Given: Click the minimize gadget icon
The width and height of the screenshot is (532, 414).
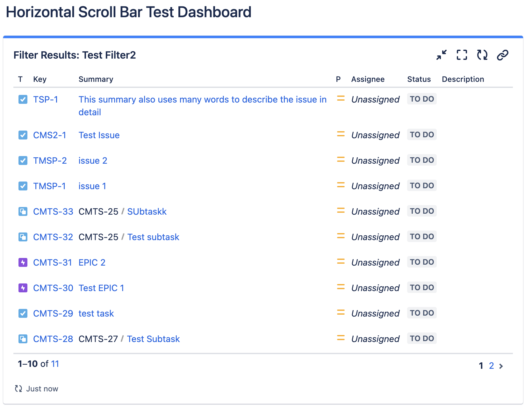Looking at the screenshot, I should pos(442,55).
